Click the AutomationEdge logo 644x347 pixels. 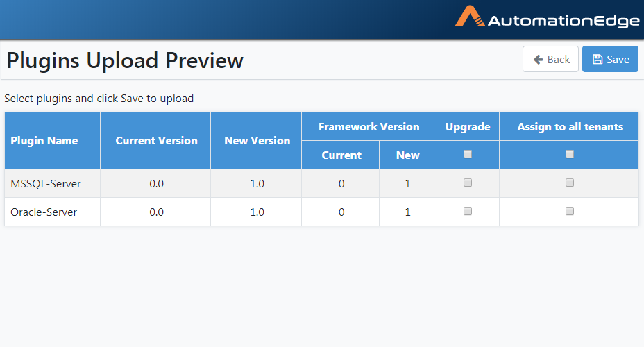point(547,17)
